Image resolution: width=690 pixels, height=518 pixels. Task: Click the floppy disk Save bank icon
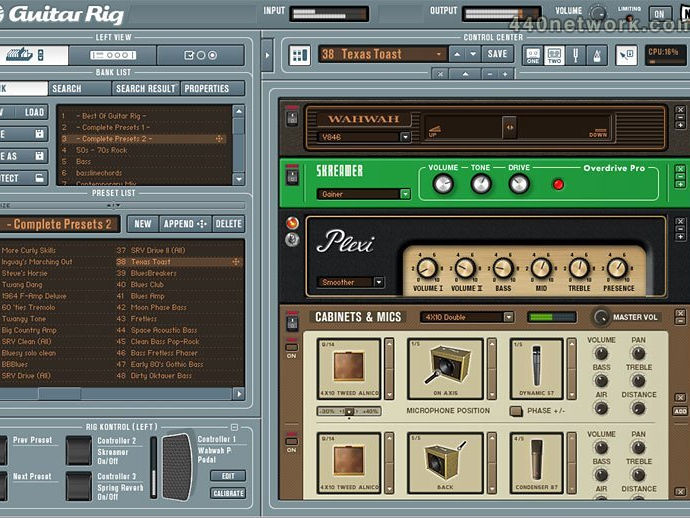[x=40, y=134]
